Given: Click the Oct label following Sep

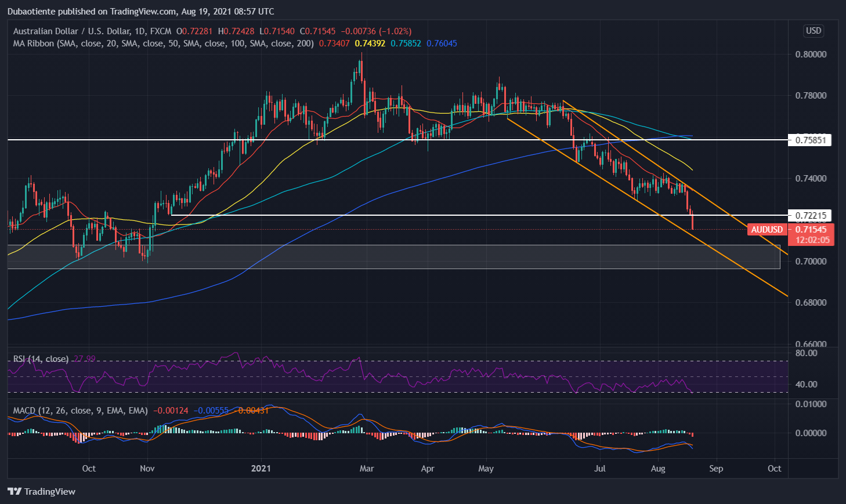Looking at the screenshot, I should tap(775, 469).
